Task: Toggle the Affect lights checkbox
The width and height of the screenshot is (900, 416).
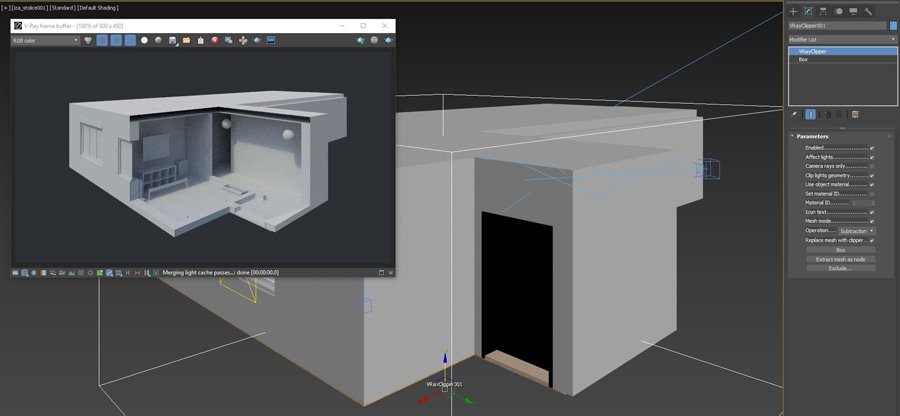Action: 872,157
